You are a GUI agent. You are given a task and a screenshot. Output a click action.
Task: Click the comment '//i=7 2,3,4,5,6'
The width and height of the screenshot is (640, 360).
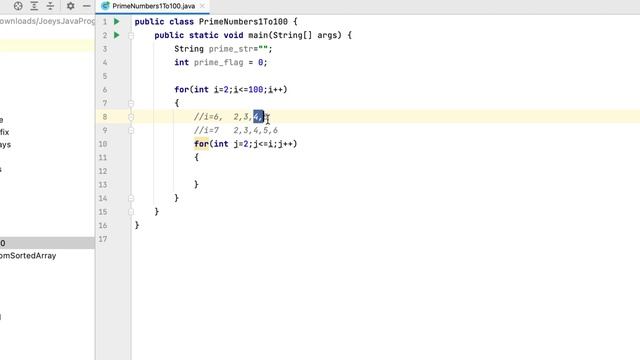236,130
